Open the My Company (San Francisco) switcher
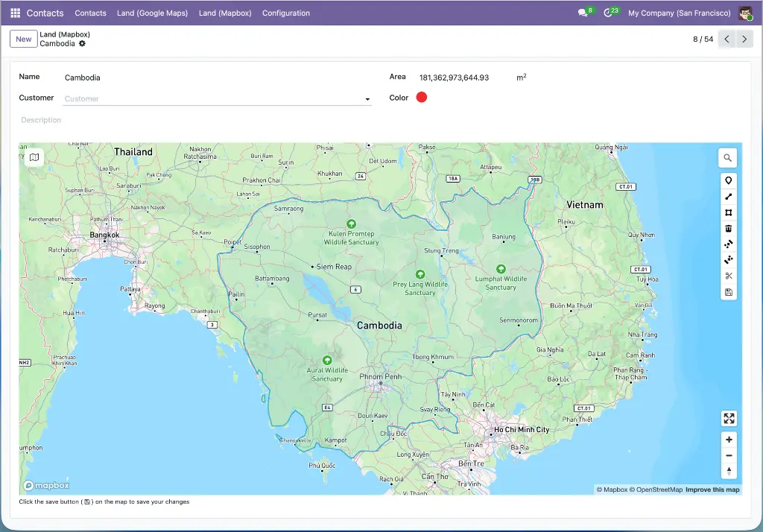The height and width of the screenshot is (532, 763). pyautogui.click(x=680, y=13)
